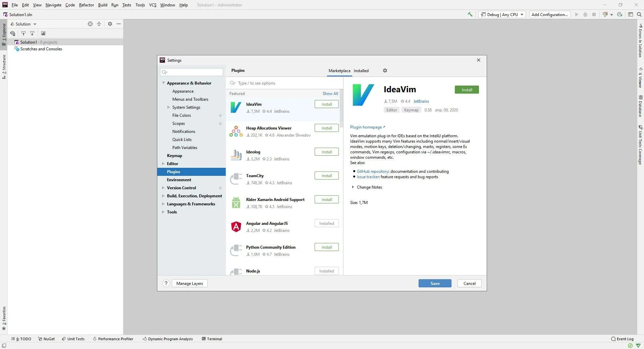Hide the Solution explorer panel with minus icon
This screenshot has width=644, height=349.
(x=119, y=24)
